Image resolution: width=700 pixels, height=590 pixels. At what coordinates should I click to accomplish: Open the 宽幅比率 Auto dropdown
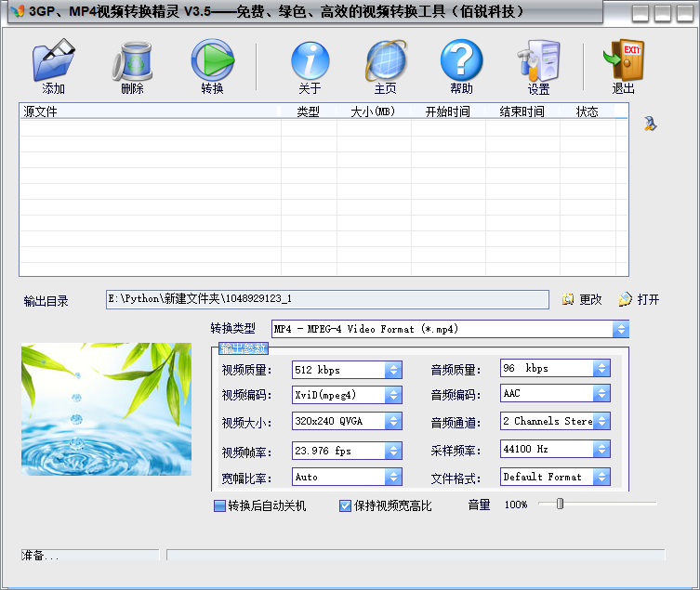393,477
